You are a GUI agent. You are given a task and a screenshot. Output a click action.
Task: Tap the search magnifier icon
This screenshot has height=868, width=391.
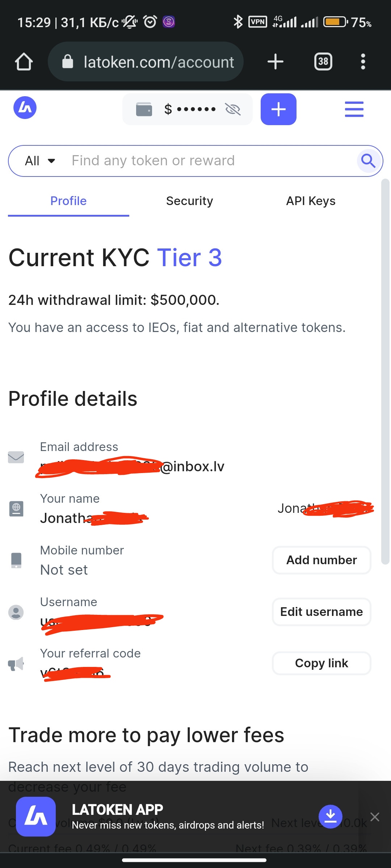[x=368, y=161]
